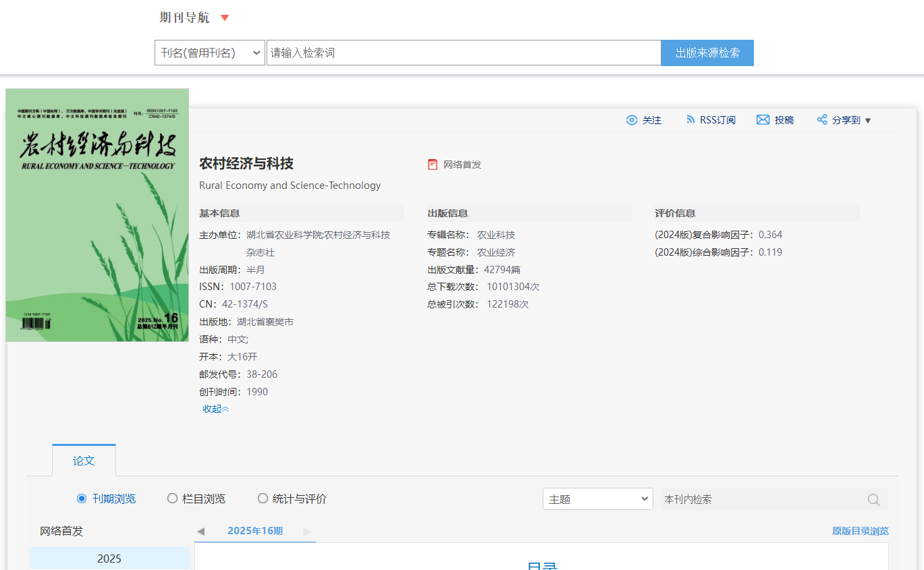Open the 原版目录浏览 link
Image resolution: width=924 pixels, height=570 pixels.
coord(860,532)
